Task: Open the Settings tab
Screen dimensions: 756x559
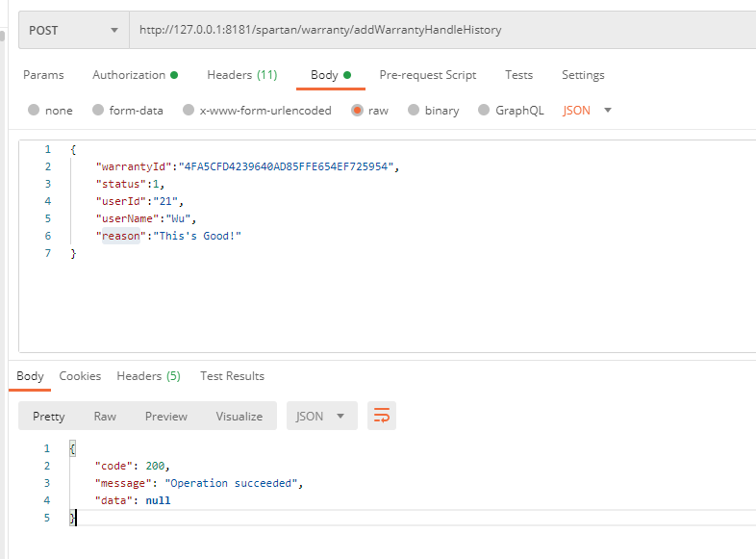Action: pyautogui.click(x=583, y=75)
